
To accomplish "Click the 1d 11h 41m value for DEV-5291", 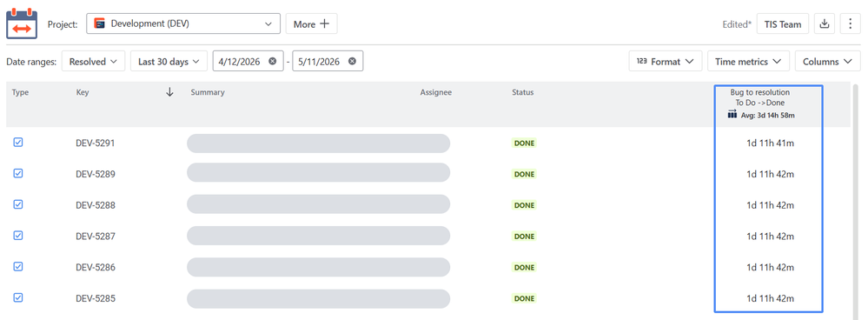I will [x=770, y=143].
